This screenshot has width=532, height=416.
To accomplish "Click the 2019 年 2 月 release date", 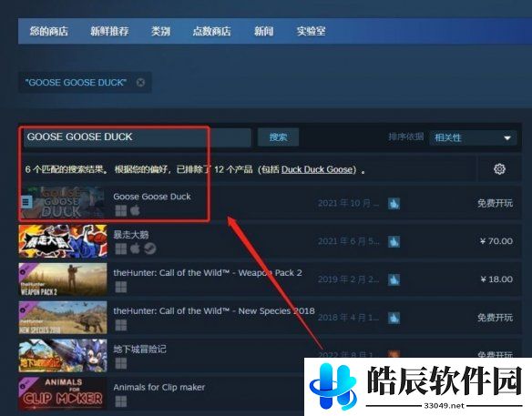I will tap(349, 279).
